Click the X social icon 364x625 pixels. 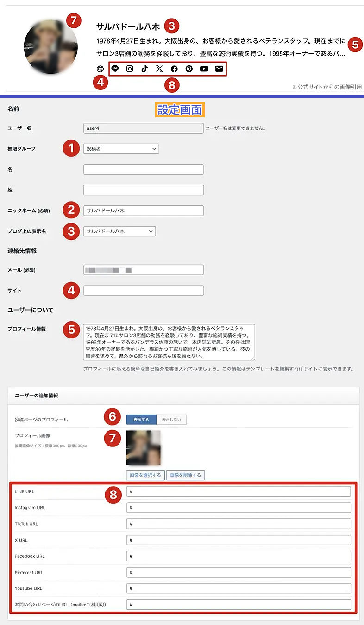point(159,69)
